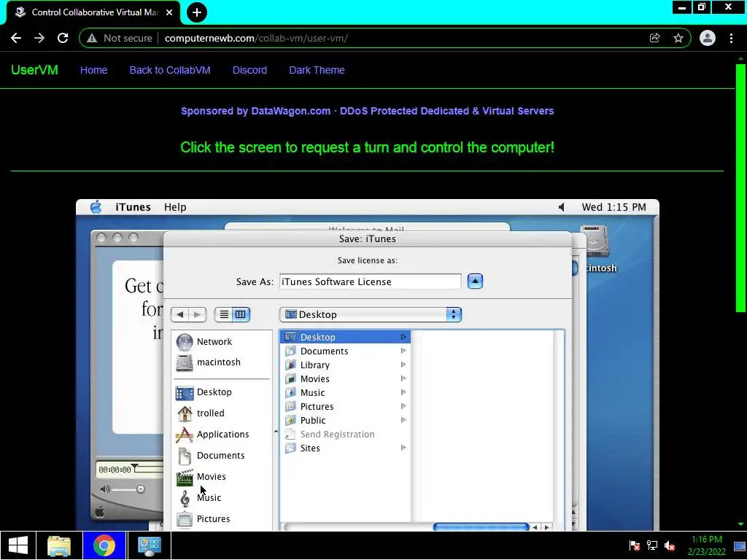This screenshot has width=747, height=560.
Task: Bookmark this page with star icon
Action: (x=678, y=38)
